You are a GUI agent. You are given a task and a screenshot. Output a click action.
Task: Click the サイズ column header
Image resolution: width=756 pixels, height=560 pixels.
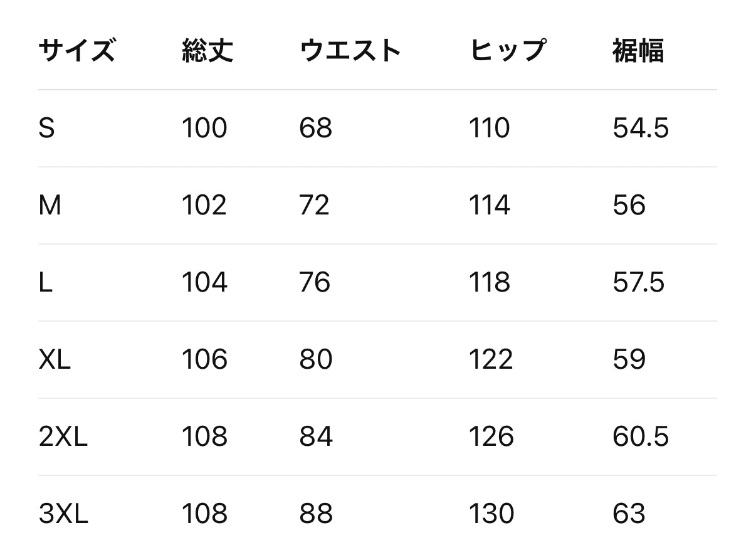(76, 51)
